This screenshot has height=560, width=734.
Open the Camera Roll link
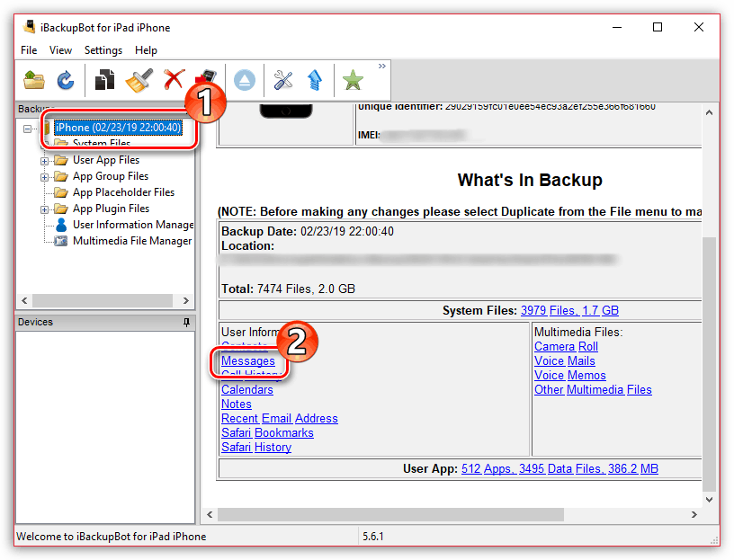tap(566, 347)
